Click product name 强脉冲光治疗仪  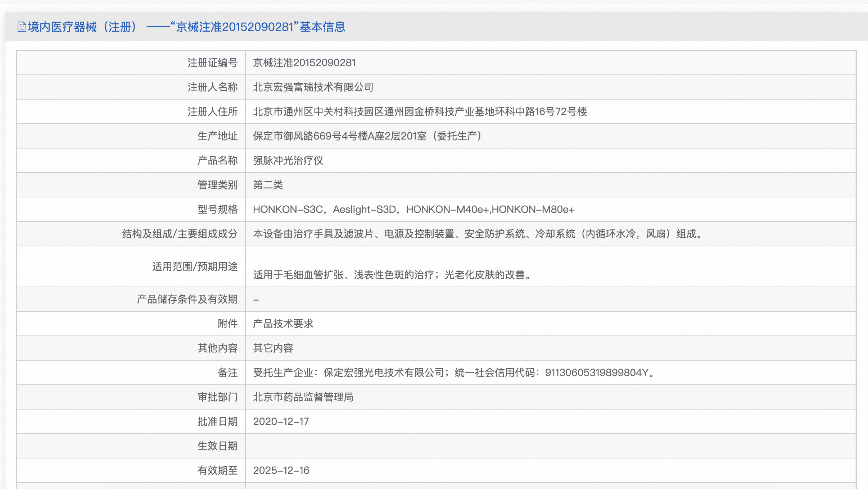point(288,161)
